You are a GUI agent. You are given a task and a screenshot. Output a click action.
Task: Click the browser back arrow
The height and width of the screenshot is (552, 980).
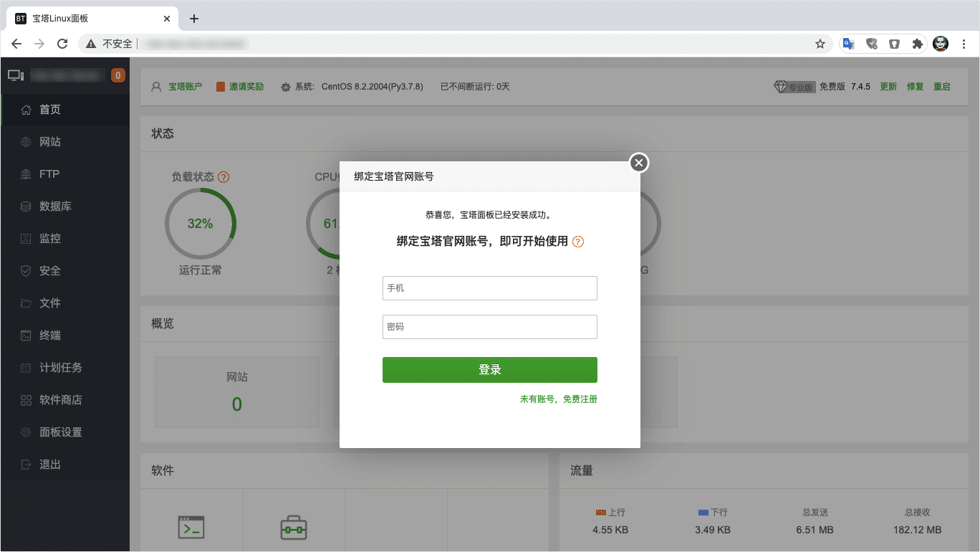point(16,44)
